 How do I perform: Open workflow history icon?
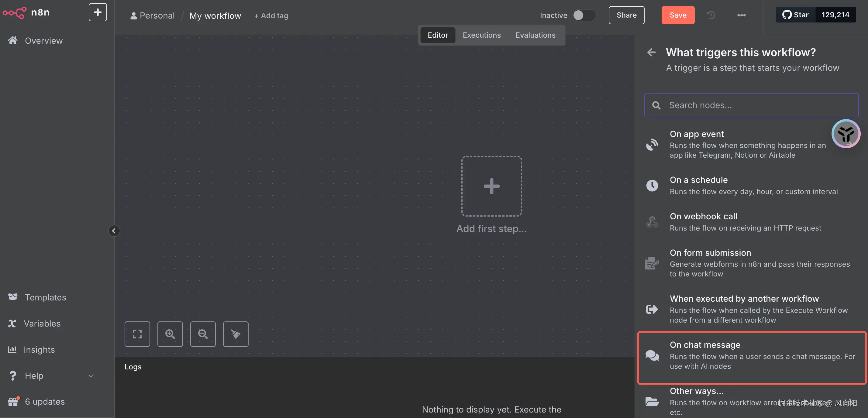coord(711,15)
